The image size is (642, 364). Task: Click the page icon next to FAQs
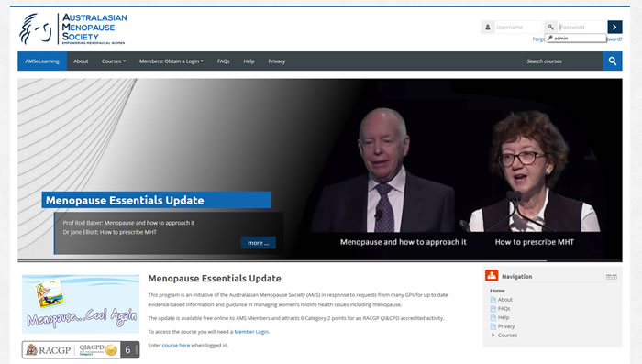click(493, 309)
